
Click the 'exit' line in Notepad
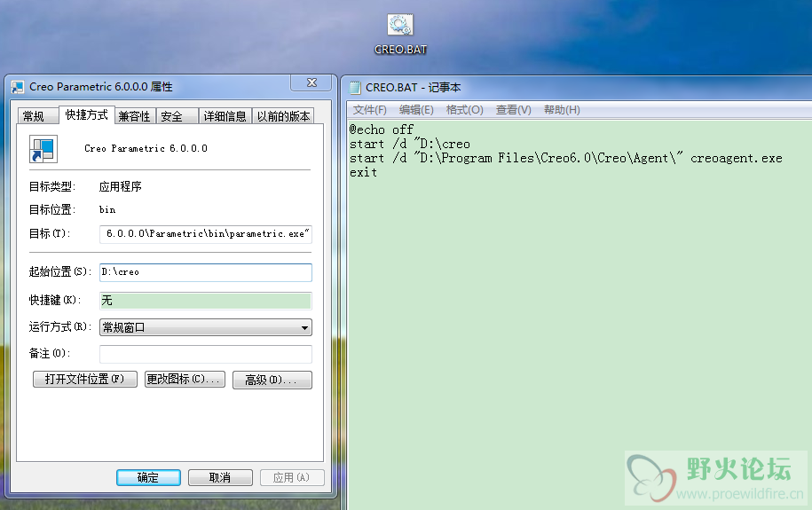[363, 172]
